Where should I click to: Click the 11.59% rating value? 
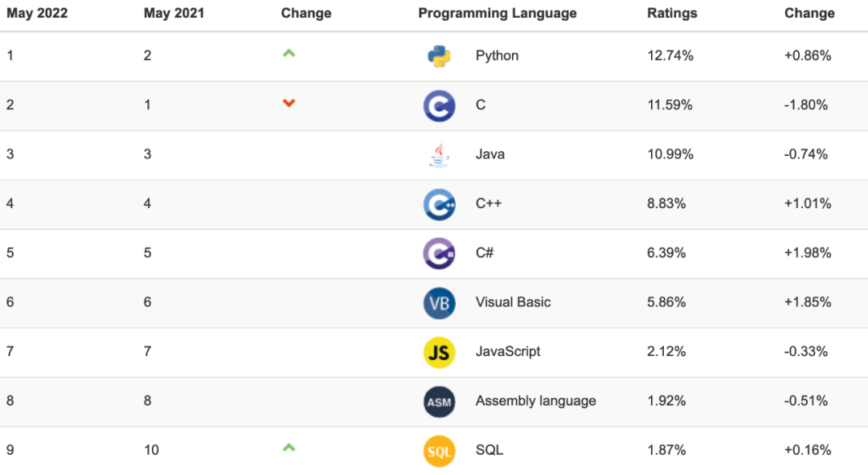(x=669, y=104)
